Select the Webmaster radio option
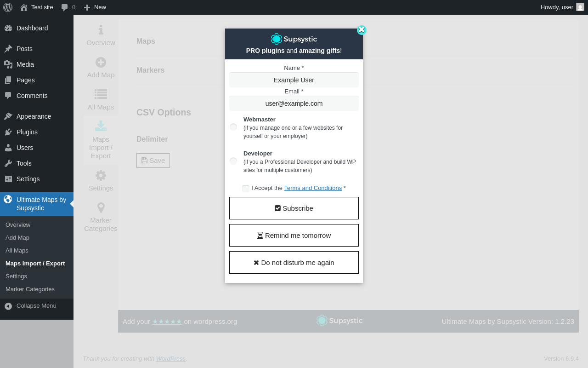 (233, 127)
